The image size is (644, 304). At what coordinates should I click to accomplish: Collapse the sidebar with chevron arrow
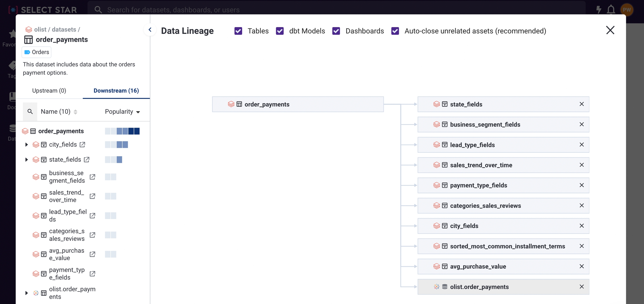click(150, 30)
